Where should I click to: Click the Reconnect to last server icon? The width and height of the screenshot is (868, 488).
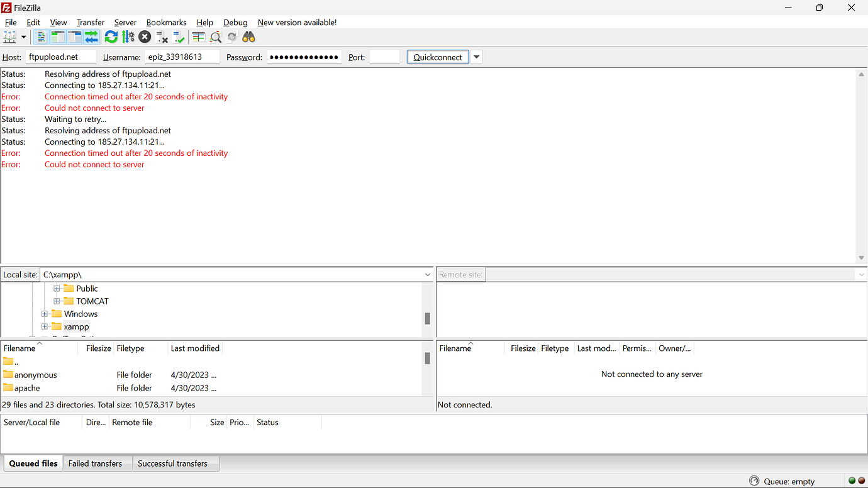point(179,37)
